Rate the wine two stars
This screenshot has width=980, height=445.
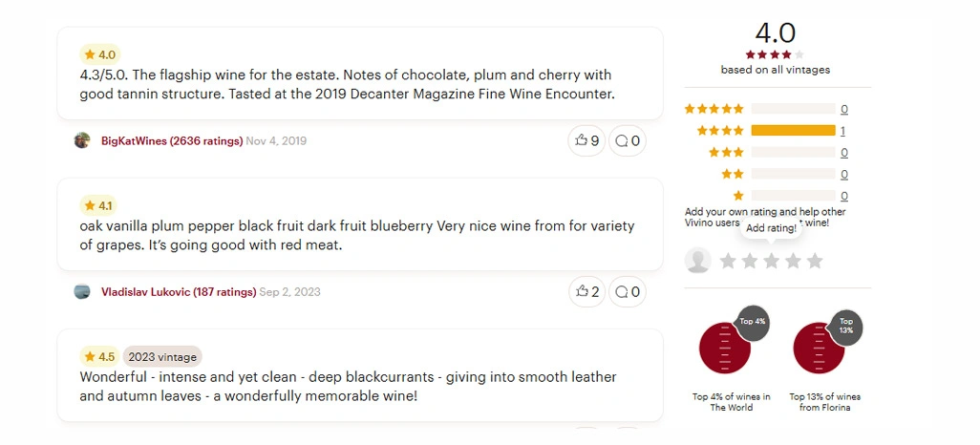point(750,261)
